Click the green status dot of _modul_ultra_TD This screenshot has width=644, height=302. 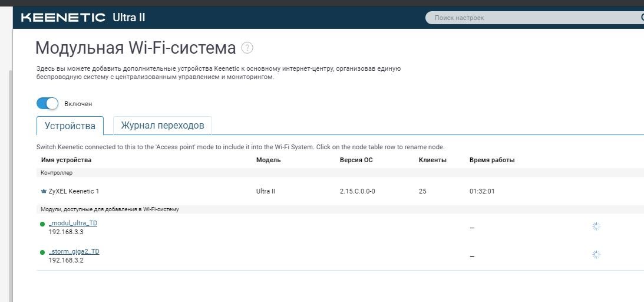tap(42, 224)
